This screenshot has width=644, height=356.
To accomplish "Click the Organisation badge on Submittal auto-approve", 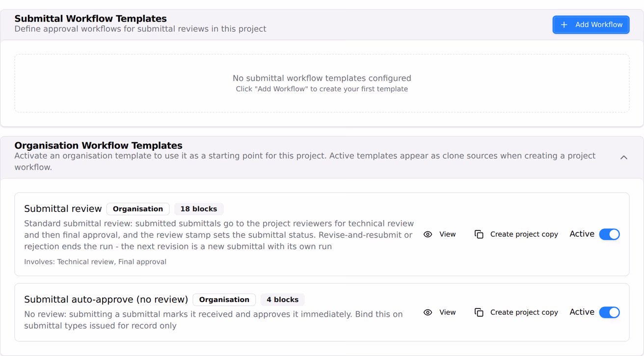I will (x=224, y=300).
